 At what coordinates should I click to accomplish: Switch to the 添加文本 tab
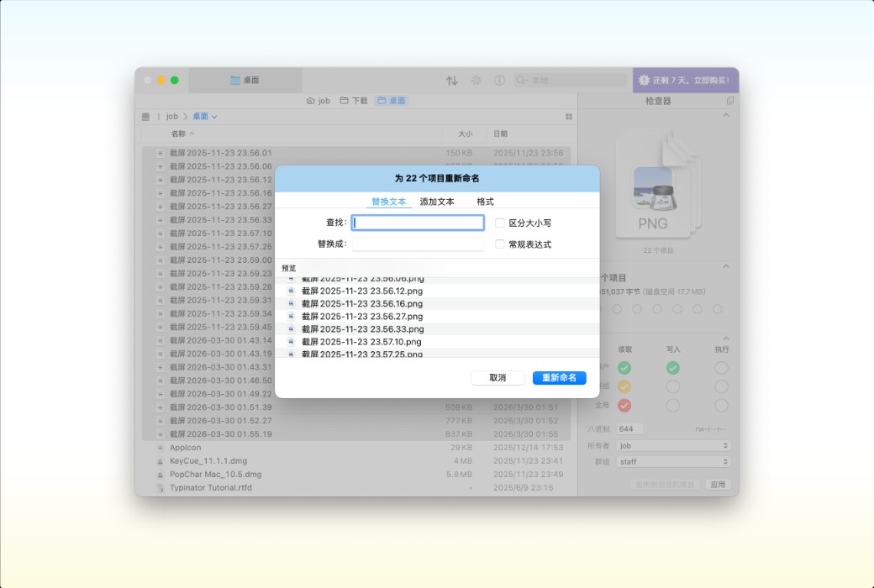tap(439, 202)
